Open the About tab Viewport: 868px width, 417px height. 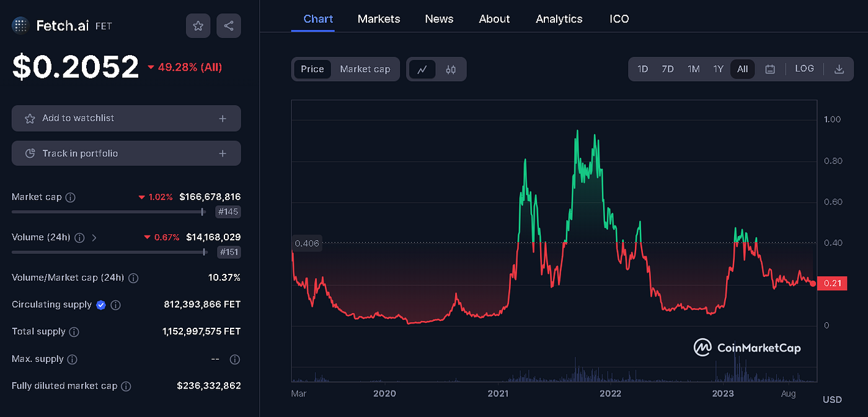click(x=494, y=19)
